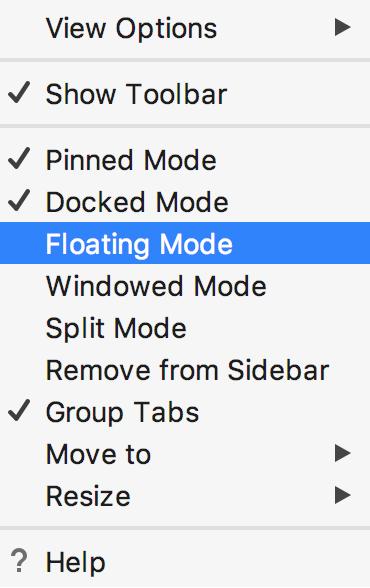Viewport: 370px width, 588px height.
Task: Expand the Resize submenu arrow
Action: (x=343, y=495)
